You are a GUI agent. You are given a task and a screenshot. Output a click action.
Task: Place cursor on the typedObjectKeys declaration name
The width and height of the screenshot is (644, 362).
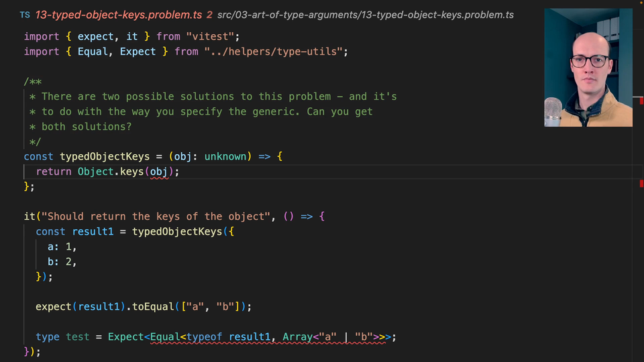click(x=104, y=156)
